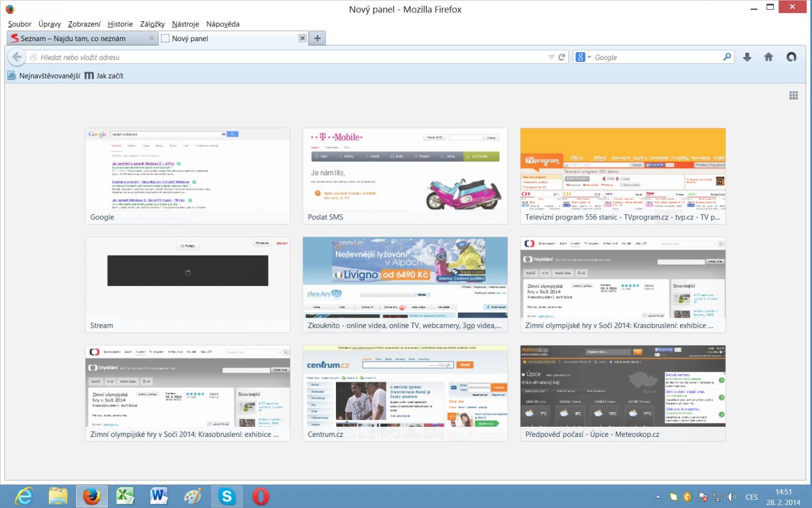Open the search engine selector dropdown
812x508 pixels.
click(583, 57)
